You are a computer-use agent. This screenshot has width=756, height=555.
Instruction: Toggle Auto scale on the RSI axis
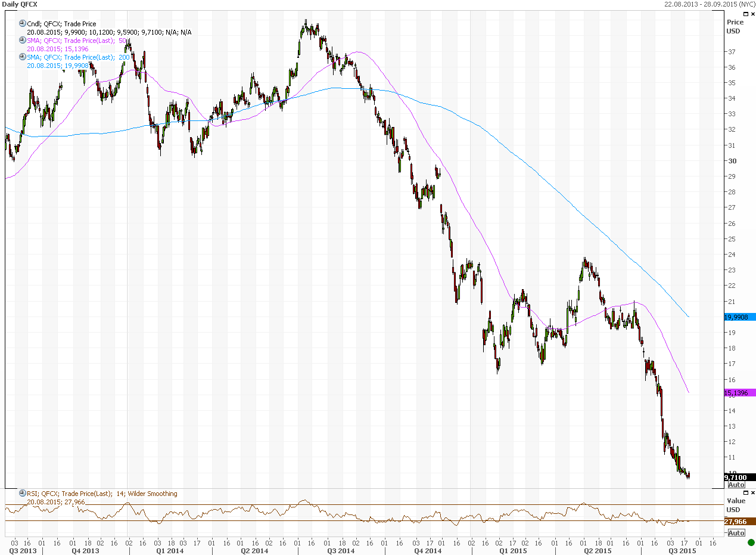[736, 532]
